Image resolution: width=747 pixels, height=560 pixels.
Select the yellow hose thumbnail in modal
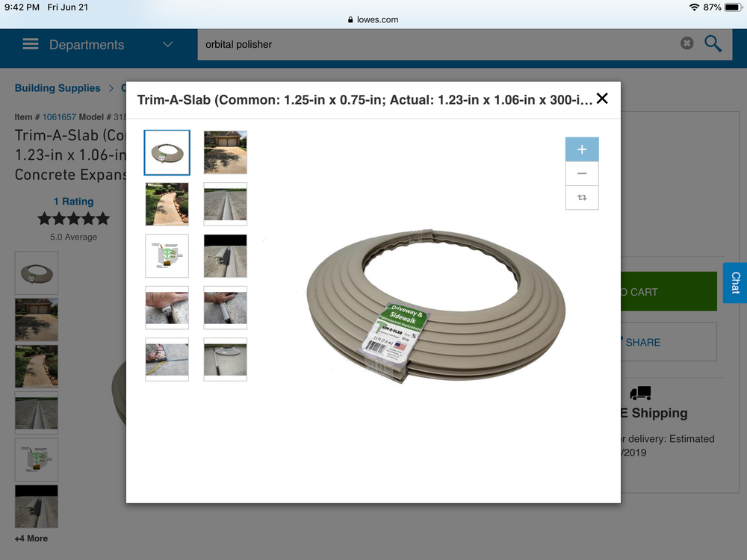(167, 360)
